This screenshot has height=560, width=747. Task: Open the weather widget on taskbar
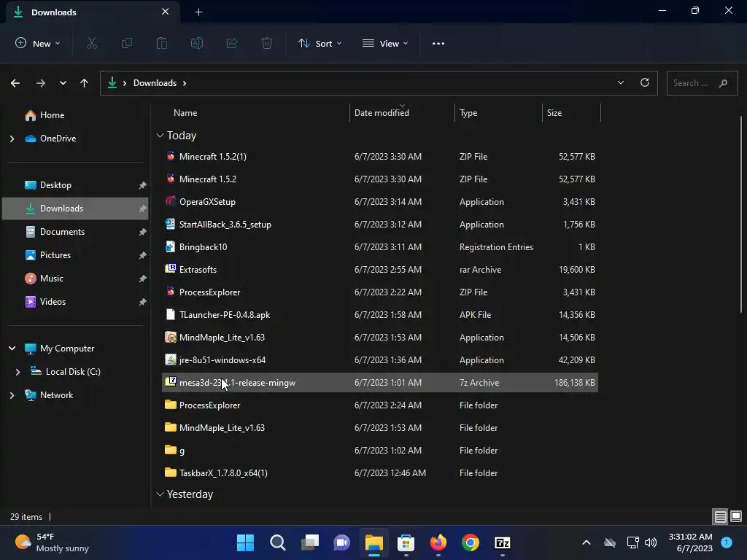click(52, 542)
